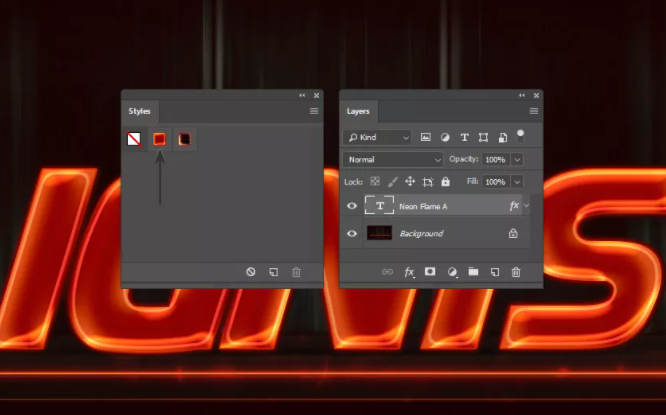Create a new layer

495,272
